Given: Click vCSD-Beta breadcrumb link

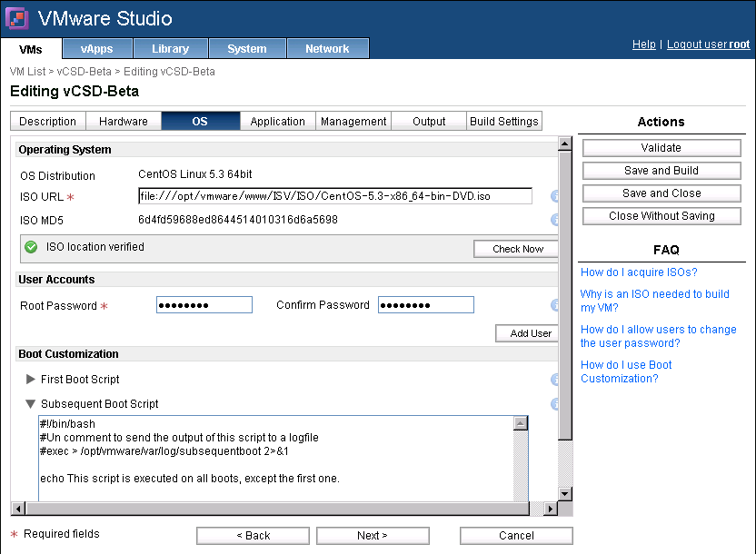Looking at the screenshot, I should (x=84, y=72).
